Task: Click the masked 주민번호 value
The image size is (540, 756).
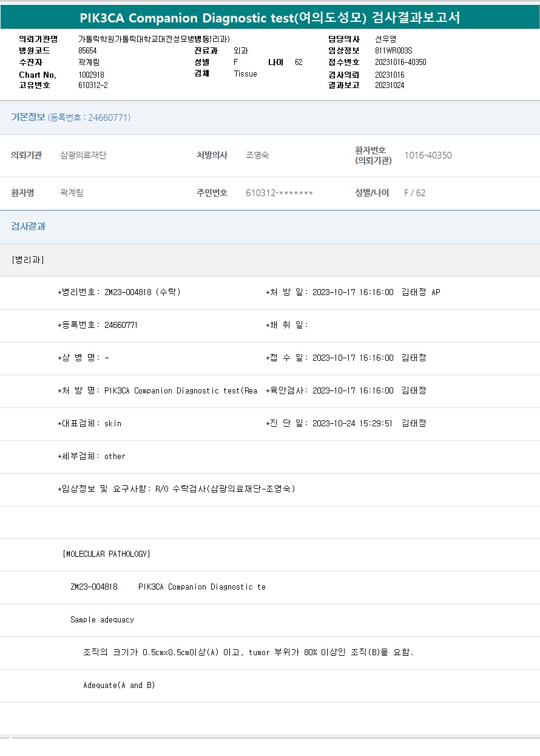Action: [x=279, y=193]
